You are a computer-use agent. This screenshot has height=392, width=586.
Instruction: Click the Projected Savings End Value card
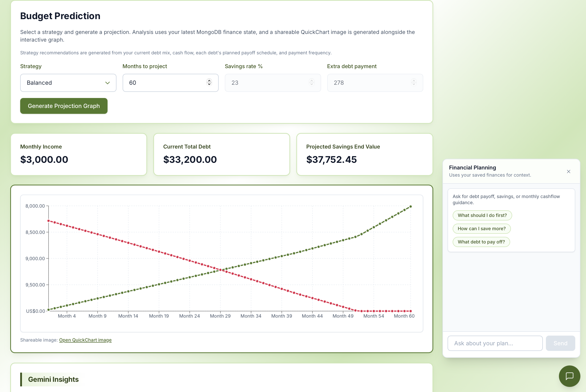tap(364, 154)
